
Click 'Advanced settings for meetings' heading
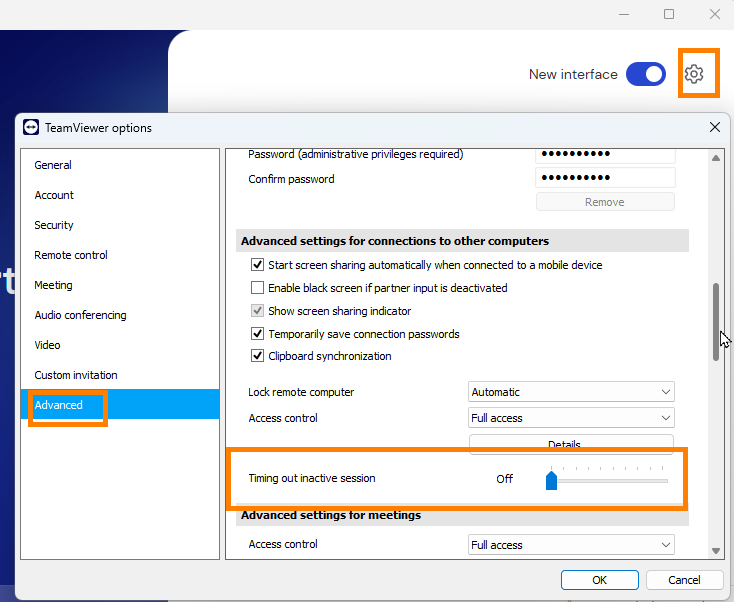pyautogui.click(x=331, y=515)
